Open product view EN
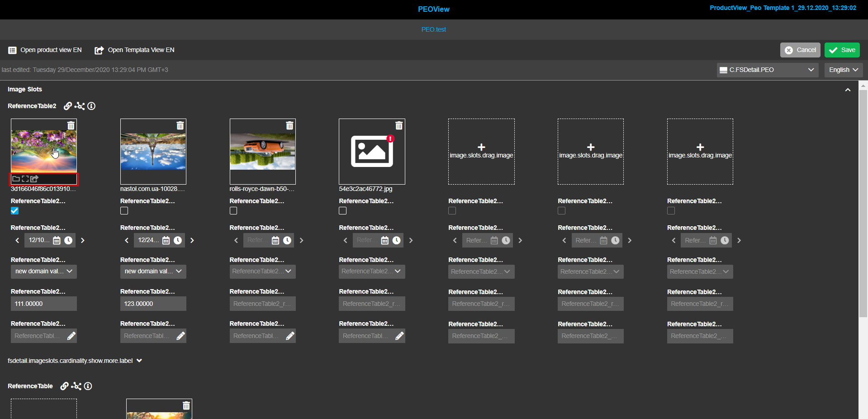Viewport: 868px width, 419px height. [x=45, y=50]
